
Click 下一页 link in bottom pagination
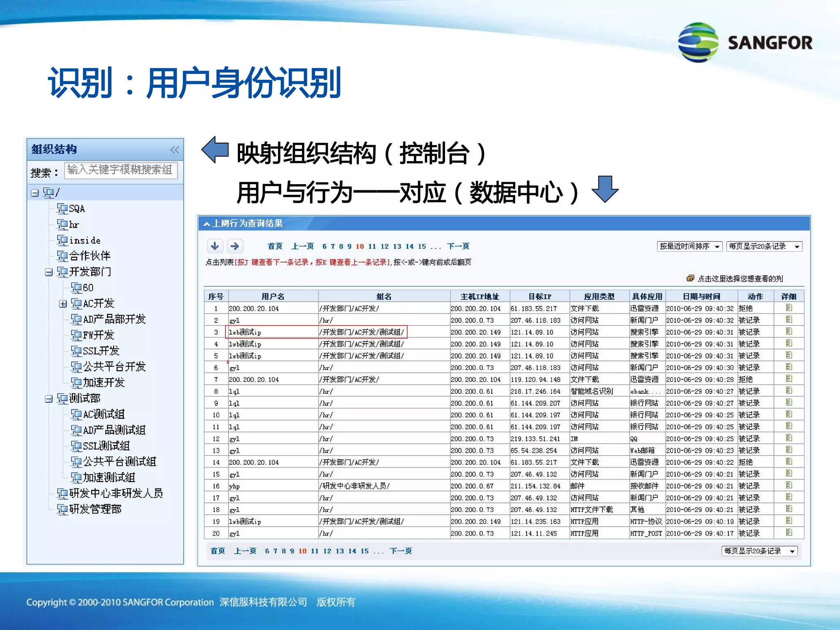point(401,551)
